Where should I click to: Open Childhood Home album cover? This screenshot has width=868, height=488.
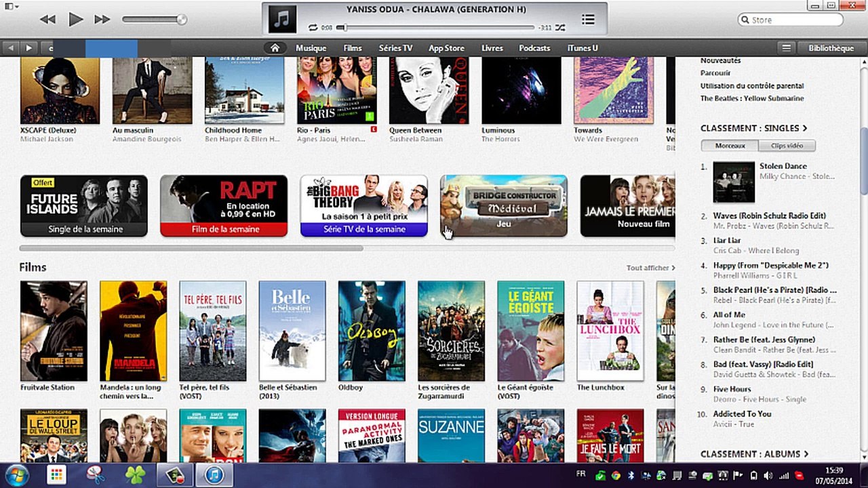pos(244,90)
